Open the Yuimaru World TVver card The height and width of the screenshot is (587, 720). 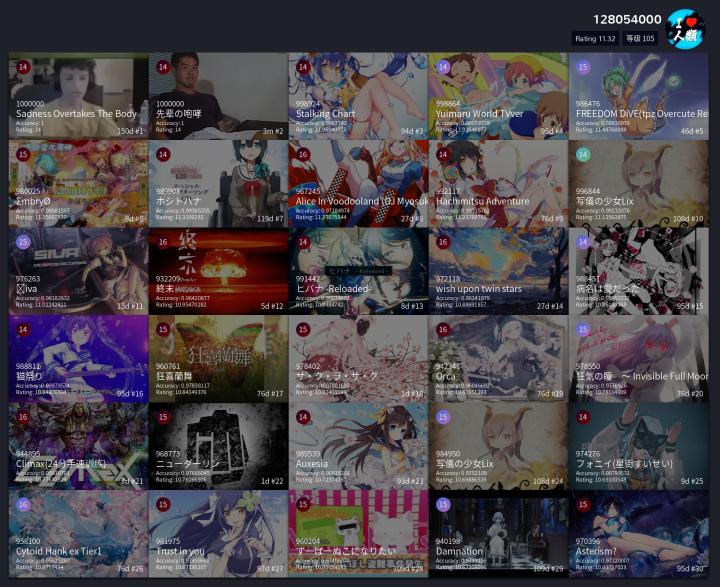pyautogui.click(x=498, y=96)
